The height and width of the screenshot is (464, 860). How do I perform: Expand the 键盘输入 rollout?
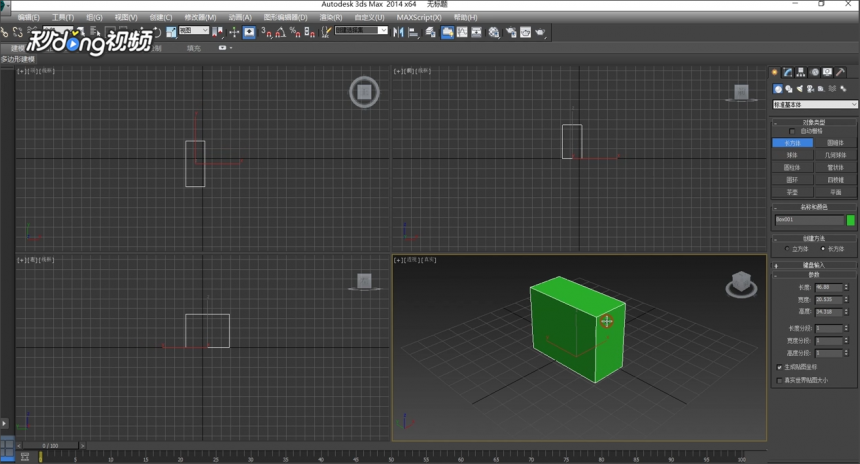click(814, 265)
